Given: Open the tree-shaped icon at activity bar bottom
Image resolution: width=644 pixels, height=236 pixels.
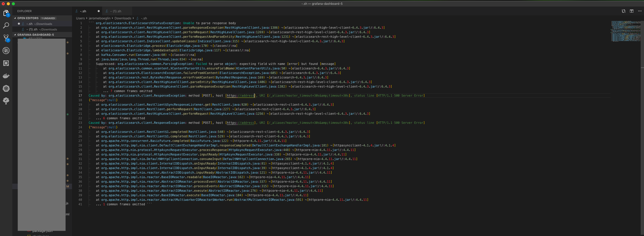Looking at the screenshot, I should click(x=6, y=101).
